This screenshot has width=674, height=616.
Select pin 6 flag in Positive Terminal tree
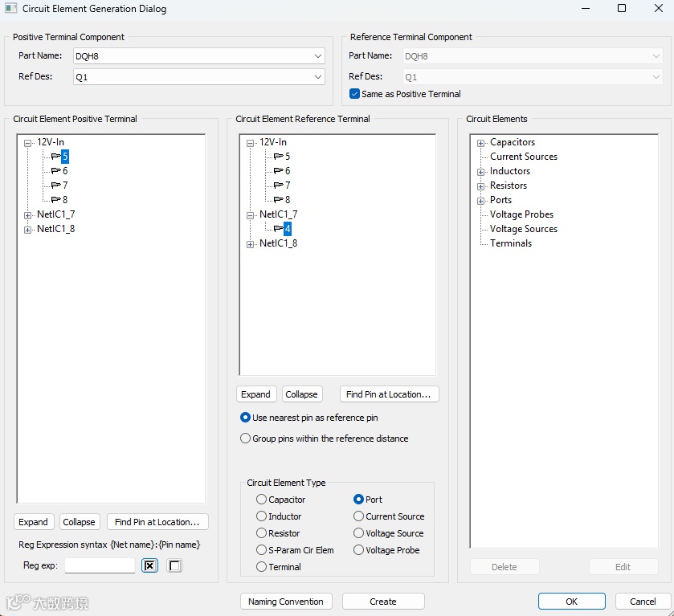tap(59, 170)
